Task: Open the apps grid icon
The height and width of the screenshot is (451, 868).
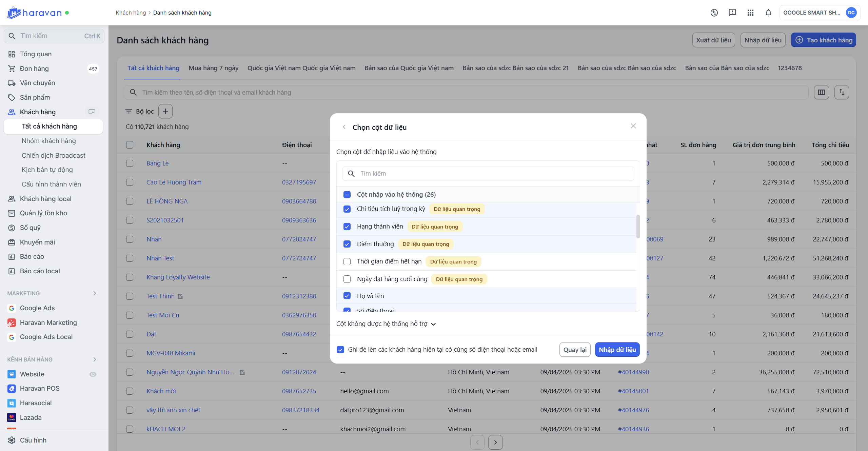Action: click(x=750, y=13)
